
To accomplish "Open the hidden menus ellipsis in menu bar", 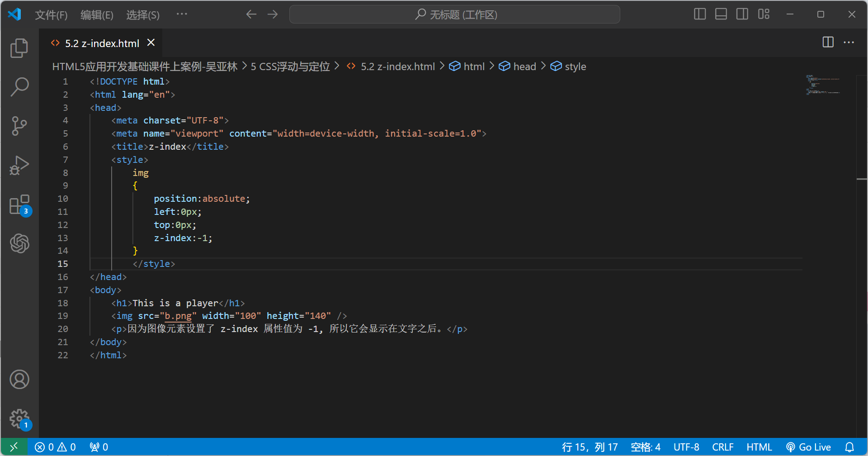I will pos(182,14).
